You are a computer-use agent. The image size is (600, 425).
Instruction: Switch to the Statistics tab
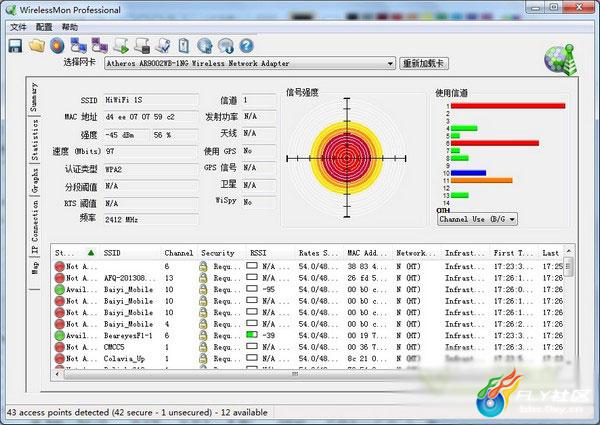(x=35, y=140)
